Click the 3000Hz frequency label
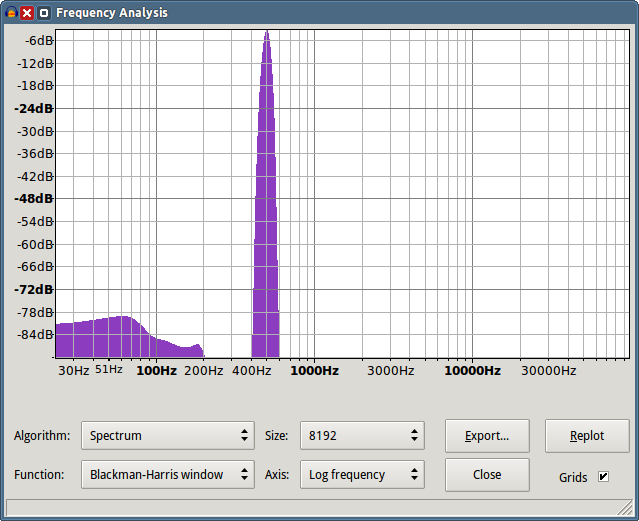The height and width of the screenshot is (521, 639). [x=390, y=371]
